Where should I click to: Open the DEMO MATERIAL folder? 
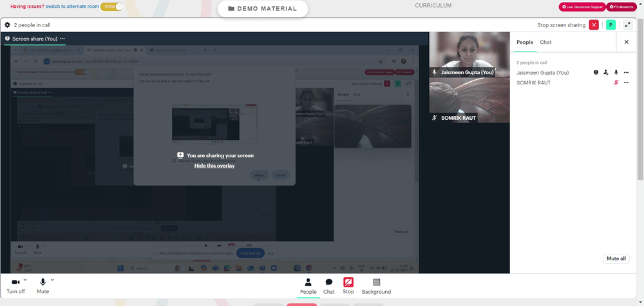[263, 8]
